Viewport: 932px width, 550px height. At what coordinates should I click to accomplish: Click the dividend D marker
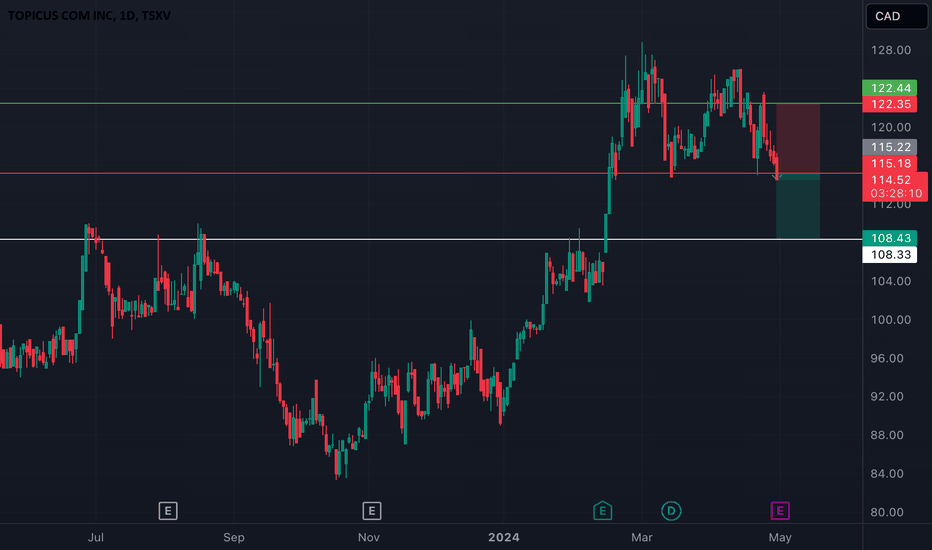tap(671, 510)
